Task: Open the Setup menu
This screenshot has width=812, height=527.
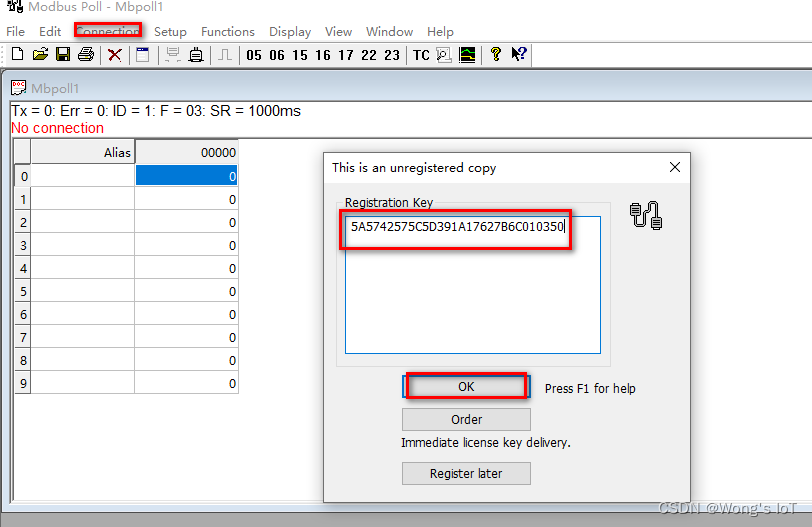Action: [170, 32]
